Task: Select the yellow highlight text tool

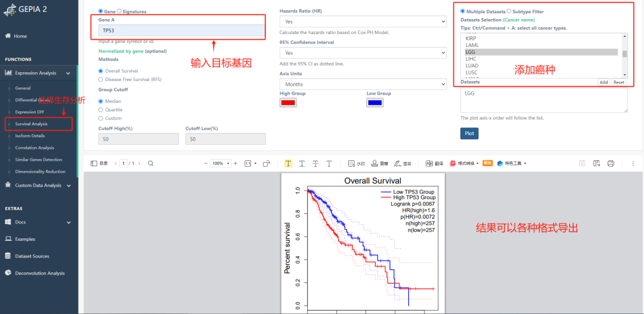Action: [x=289, y=163]
